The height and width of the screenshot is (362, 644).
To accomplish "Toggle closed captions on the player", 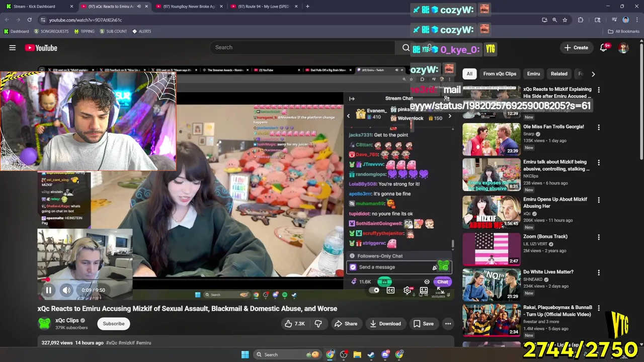I will 390,290.
